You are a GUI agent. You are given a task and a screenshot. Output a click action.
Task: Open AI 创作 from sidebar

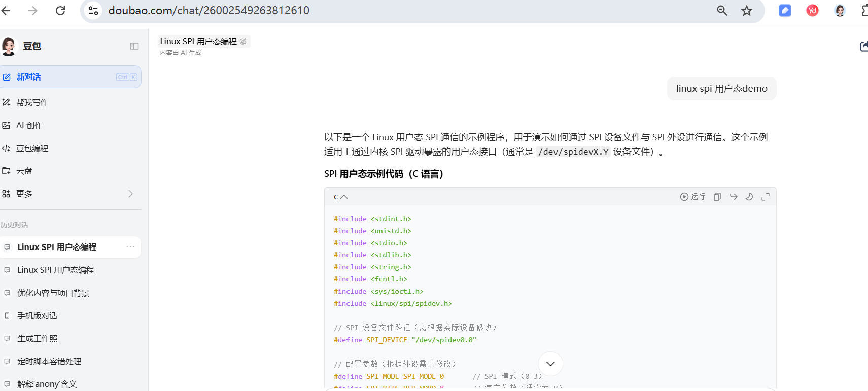[x=29, y=125]
